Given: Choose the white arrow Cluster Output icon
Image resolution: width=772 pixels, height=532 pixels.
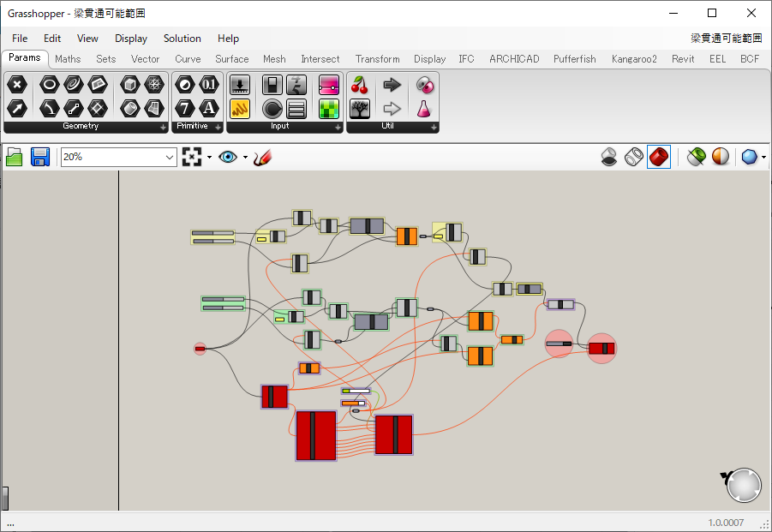Looking at the screenshot, I should (x=392, y=108).
